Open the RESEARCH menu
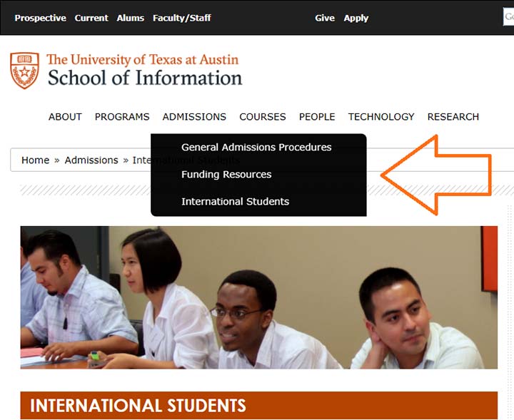The image size is (514, 420). point(453,117)
